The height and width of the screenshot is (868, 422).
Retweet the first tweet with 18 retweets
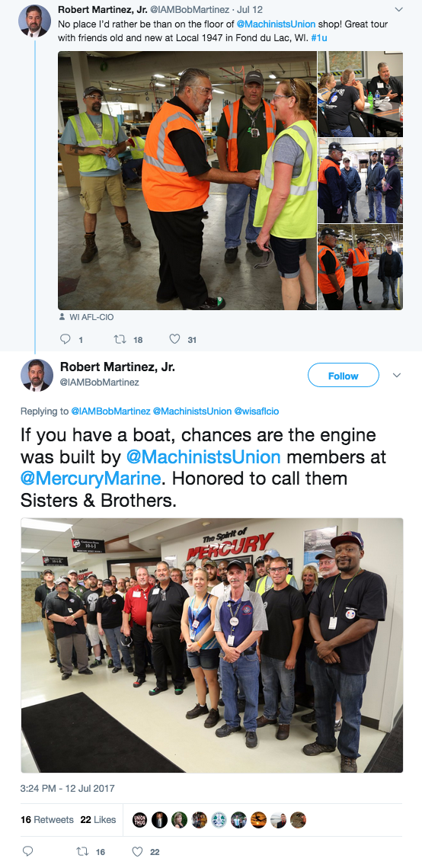click(120, 339)
